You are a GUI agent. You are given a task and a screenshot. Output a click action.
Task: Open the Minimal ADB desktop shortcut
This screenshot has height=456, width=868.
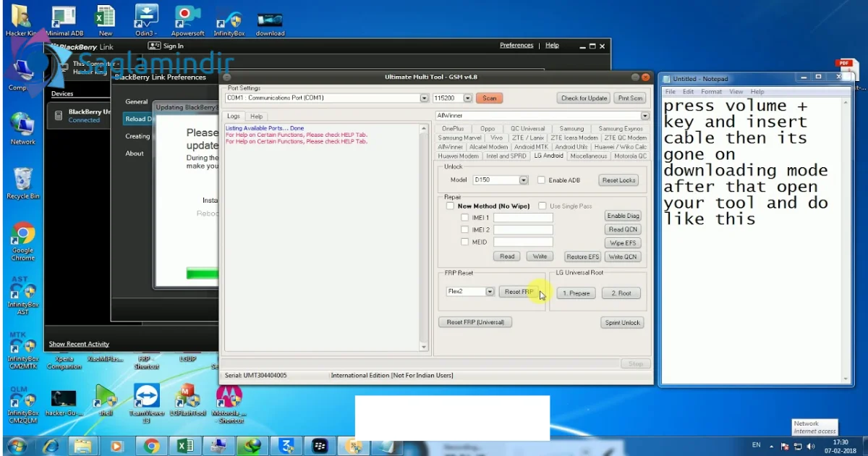click(x=63, y=20)
